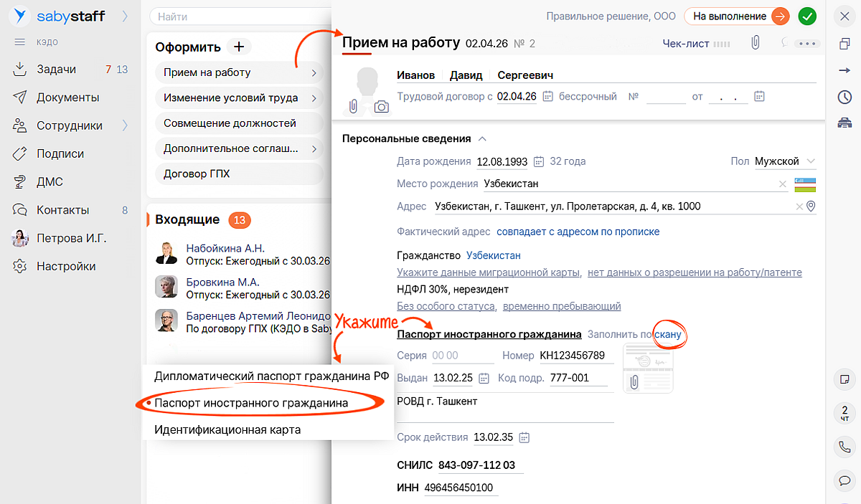
Task: Open the Пол dropdown showing Мужской
Action: tap(785, 161)
